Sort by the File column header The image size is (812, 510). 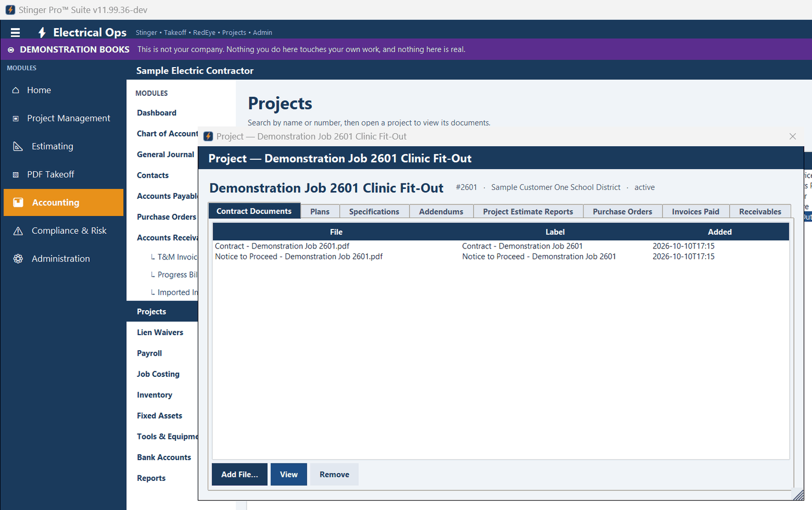(x=336, y=232)
